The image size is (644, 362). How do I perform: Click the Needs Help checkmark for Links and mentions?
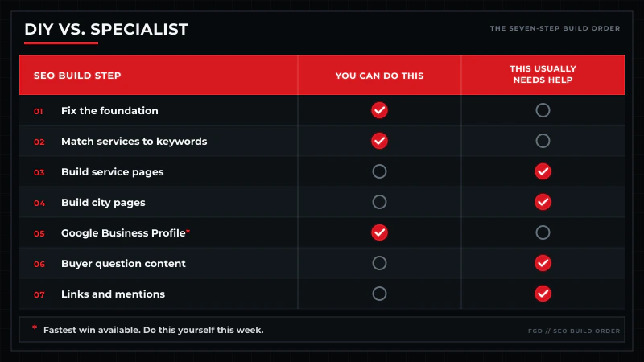coord(543,294)
